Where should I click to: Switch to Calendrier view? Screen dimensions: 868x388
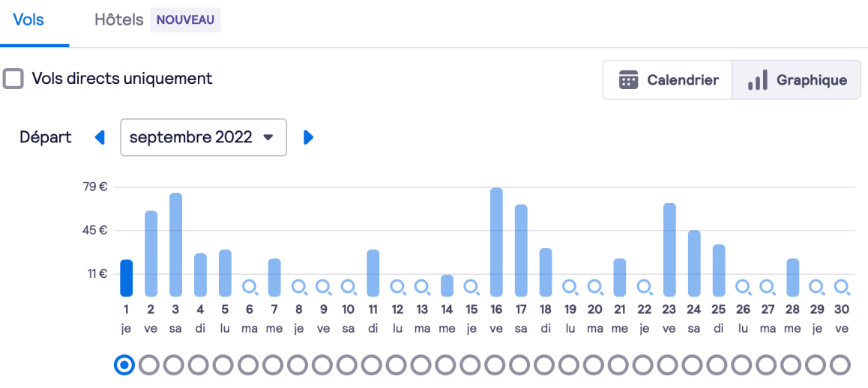coord(668,80)
